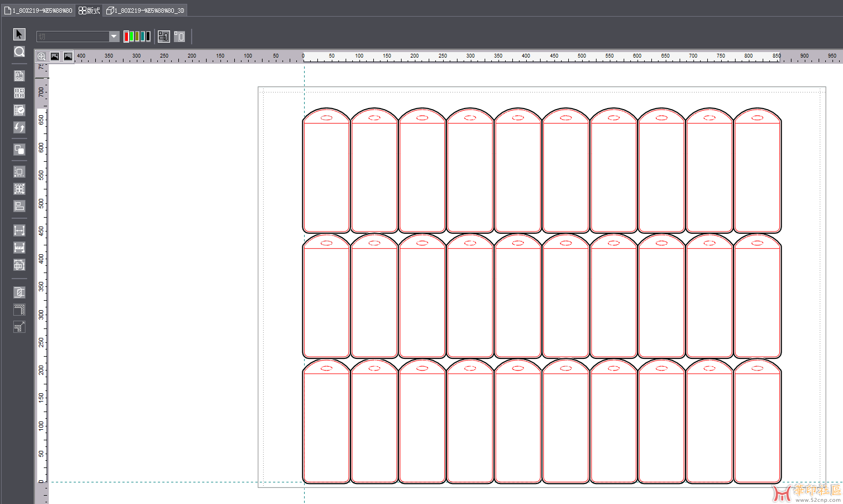Choose the olive color swatch
Screen dimensions: 843x504
click(137, 37)
